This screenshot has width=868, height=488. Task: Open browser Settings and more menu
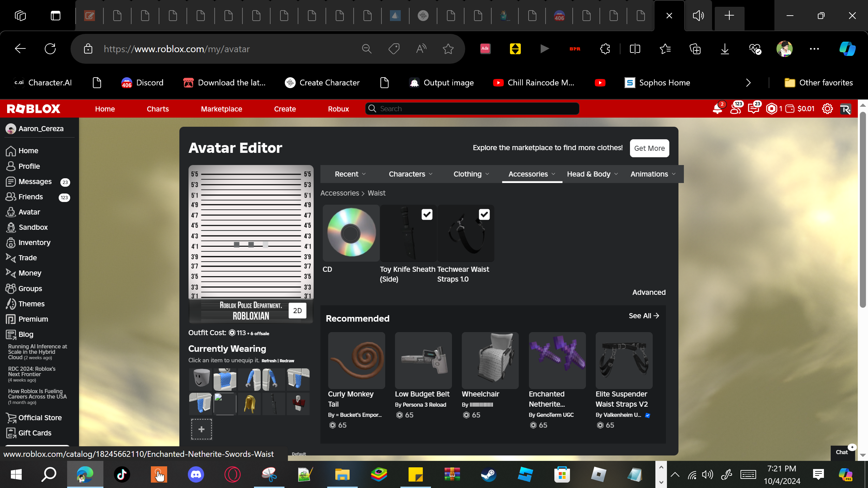[x=814, y=49]
